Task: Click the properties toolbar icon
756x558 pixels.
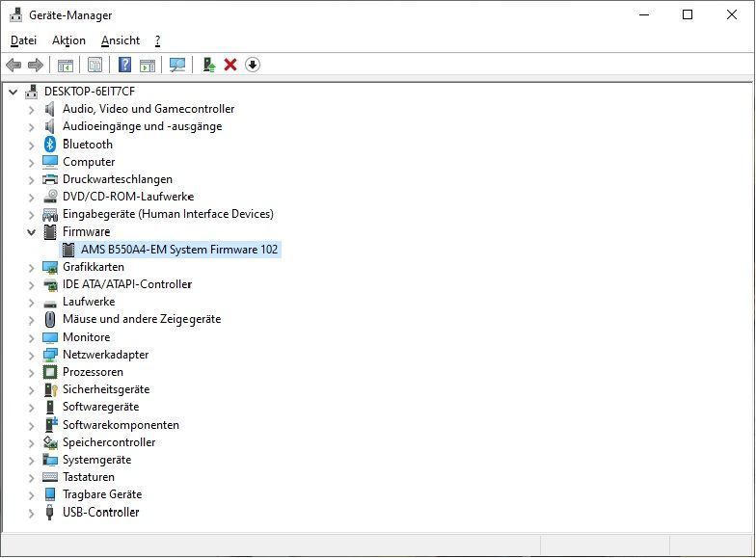Action: tap(94, 65)
